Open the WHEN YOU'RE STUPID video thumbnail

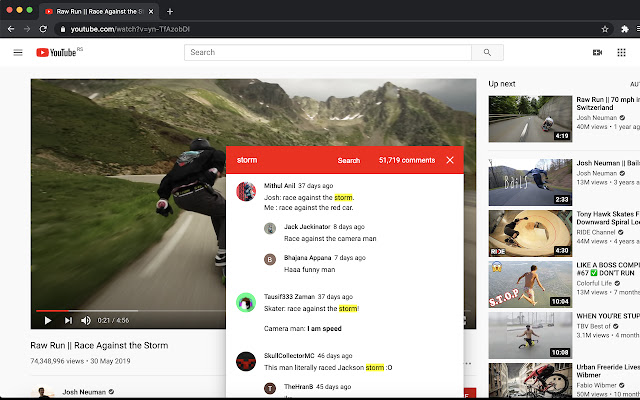pyautogui.click(x=530, y=336)
